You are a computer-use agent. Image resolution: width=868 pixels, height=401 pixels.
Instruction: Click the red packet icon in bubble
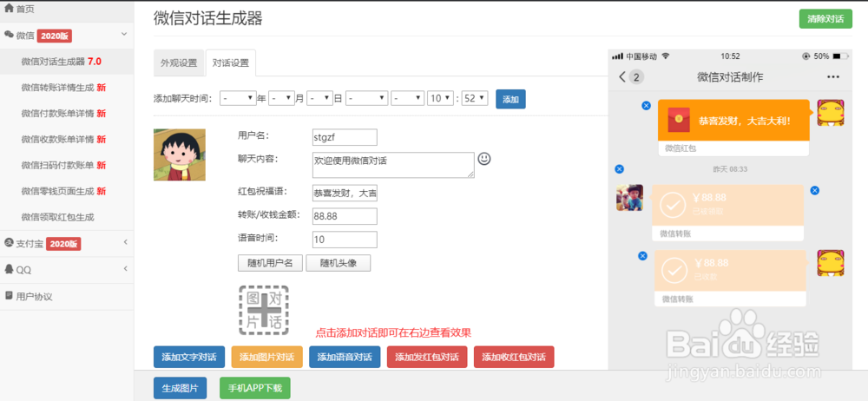pos(679,120)
